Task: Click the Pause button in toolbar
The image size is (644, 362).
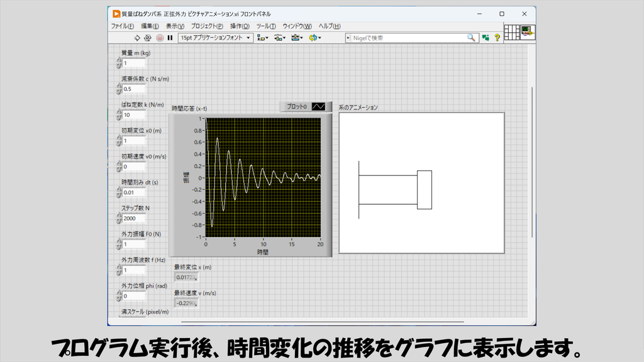Action: pos(170,38)
